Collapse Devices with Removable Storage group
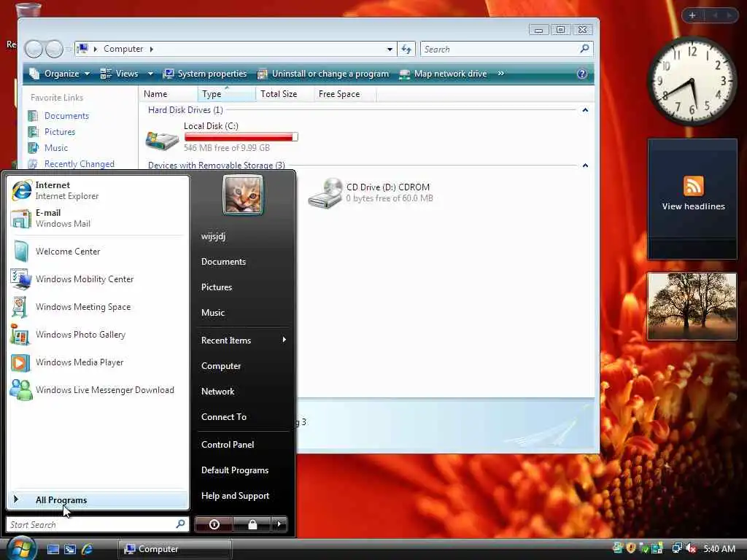The image size is (747, 560). click(585, 166)
